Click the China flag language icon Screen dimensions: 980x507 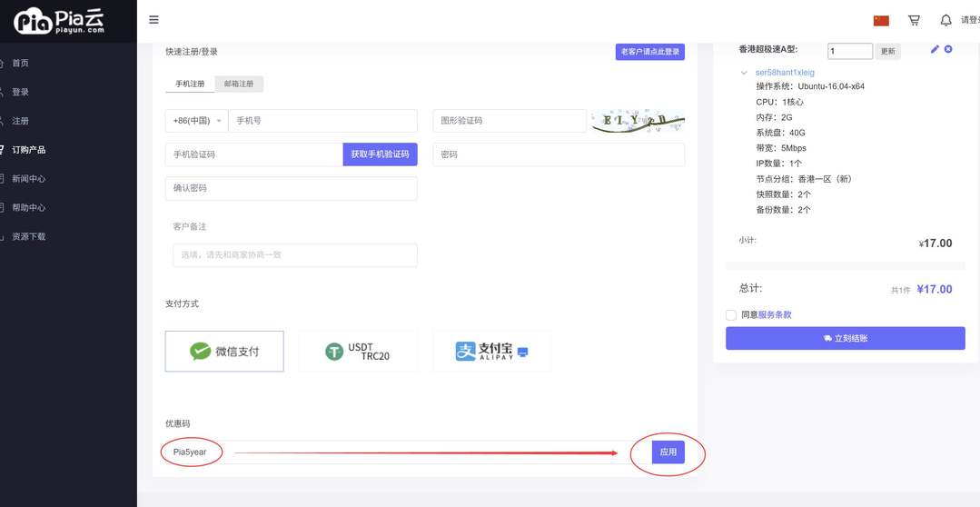[881, 20]
